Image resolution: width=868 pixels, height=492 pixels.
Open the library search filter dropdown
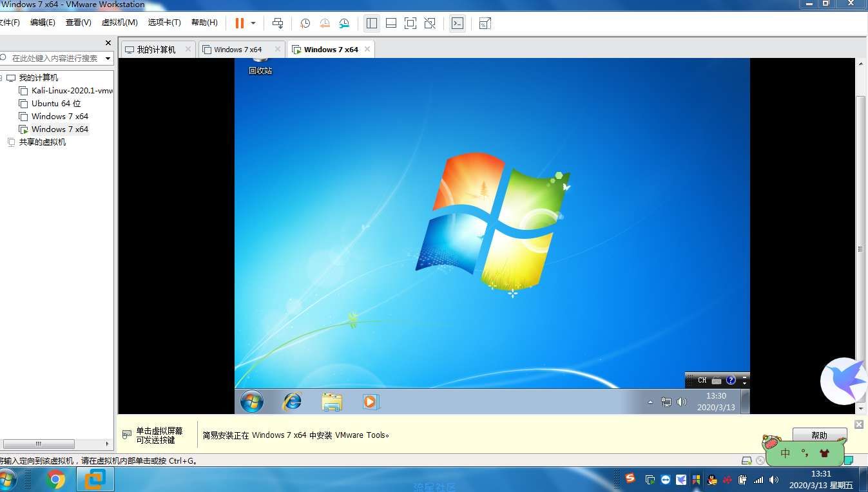coord(108,58)
